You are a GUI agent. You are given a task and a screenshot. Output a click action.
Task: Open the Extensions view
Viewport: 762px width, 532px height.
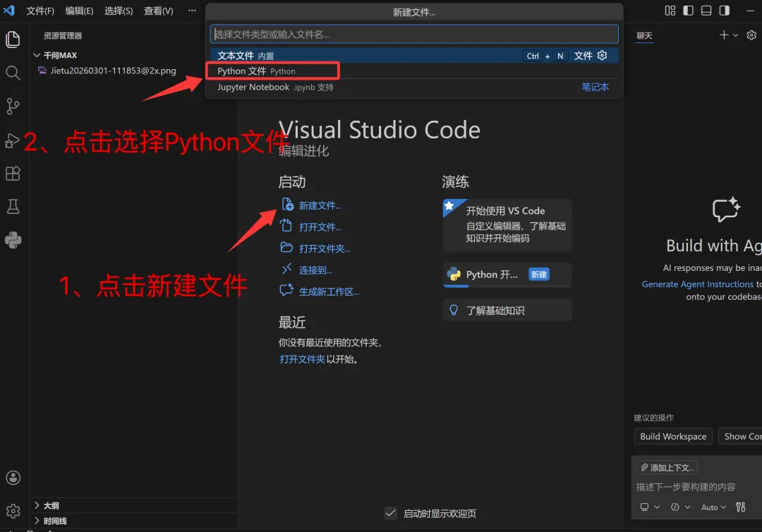(13, 174)
